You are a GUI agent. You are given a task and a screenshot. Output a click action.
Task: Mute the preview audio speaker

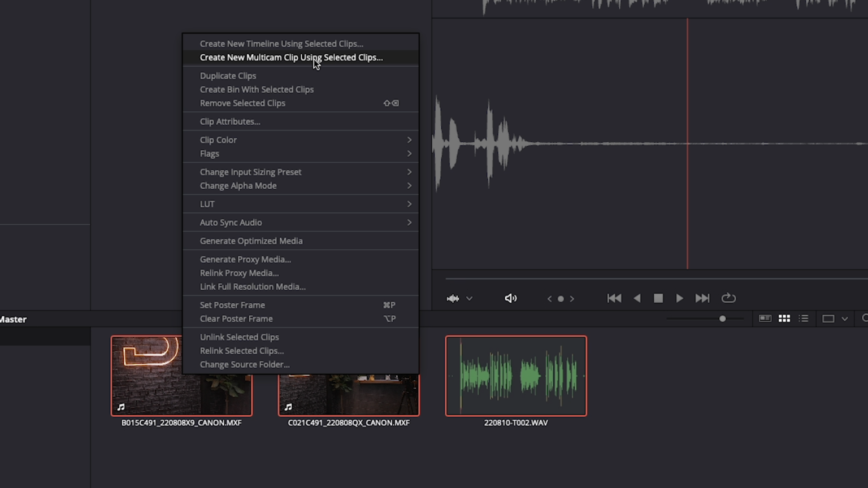510,298
